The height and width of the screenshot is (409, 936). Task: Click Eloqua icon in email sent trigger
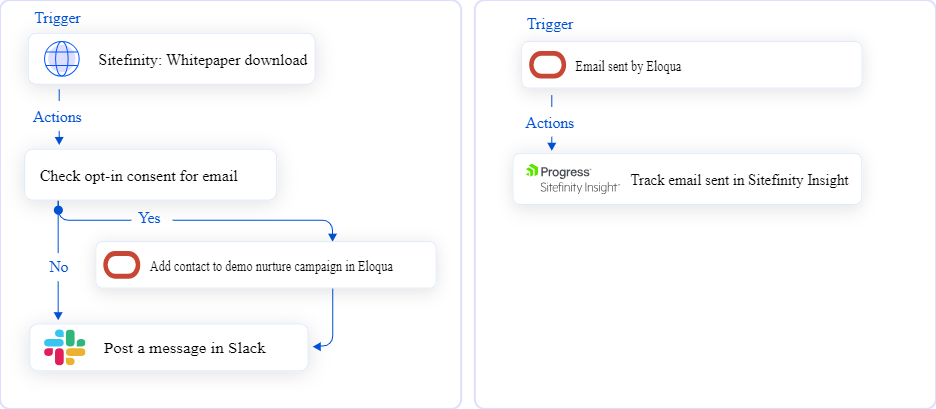pyautogui.click(x=547, y=65)
